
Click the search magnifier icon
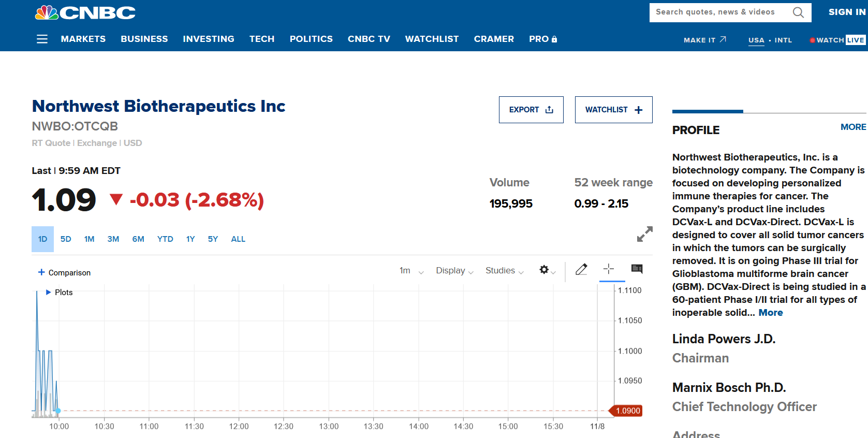tap(798, 12)
